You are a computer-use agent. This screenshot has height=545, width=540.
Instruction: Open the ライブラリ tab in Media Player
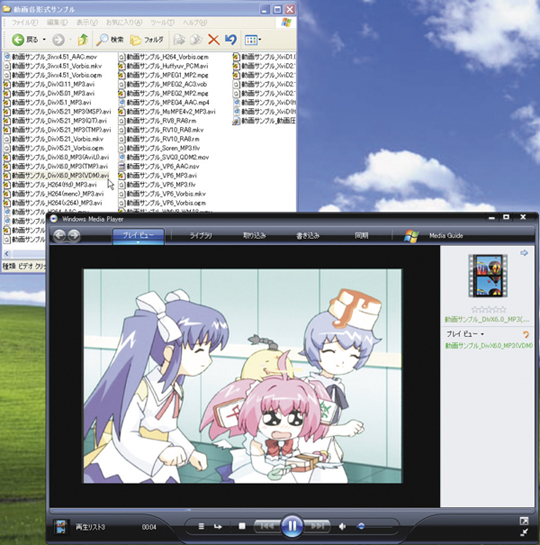click(201, 236)
